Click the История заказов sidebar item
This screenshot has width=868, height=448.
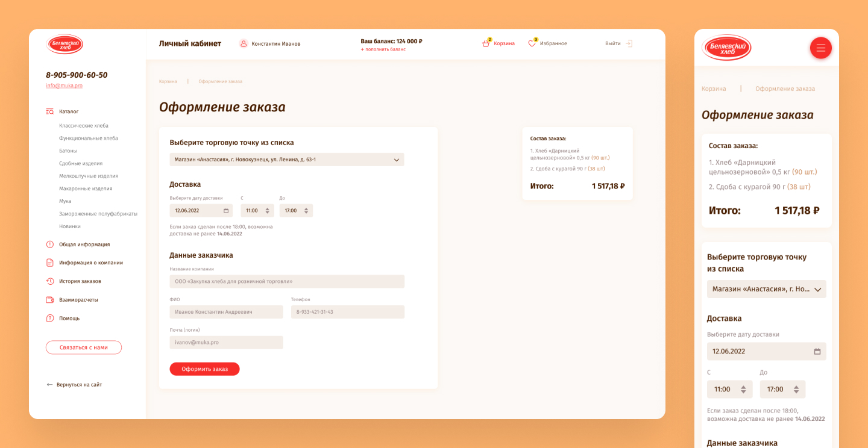click(x=80, y=281)
